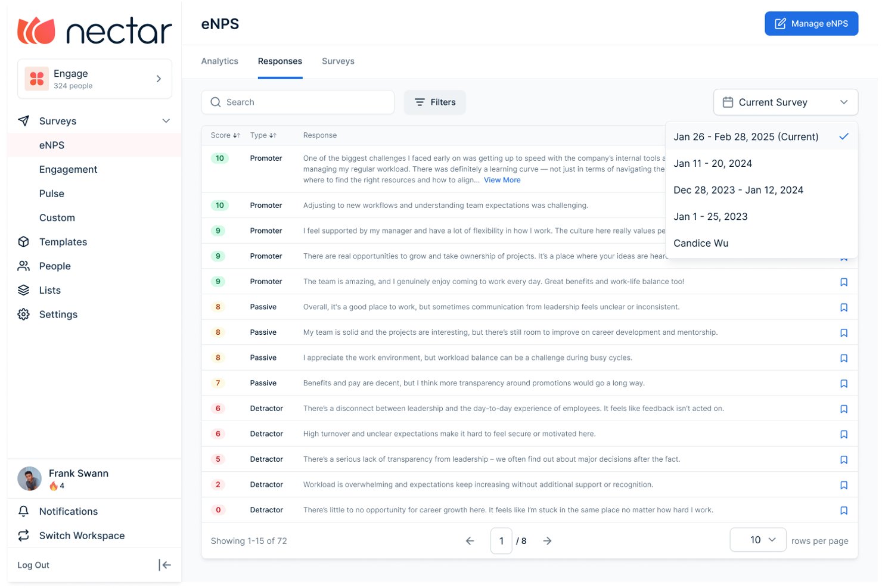Pick Dec 28, 2023 - Jan 12, 2024 survey
This screenshot has width=882, height=588.
coord(761,190)
